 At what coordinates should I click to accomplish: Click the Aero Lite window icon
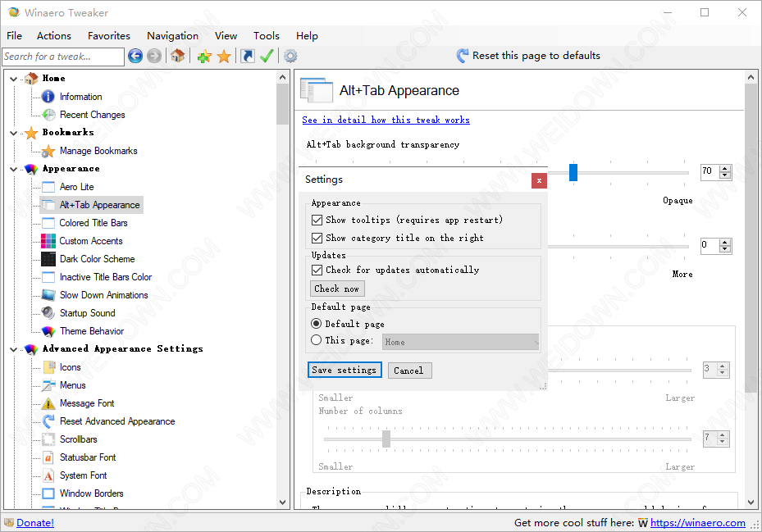[48, 187]
